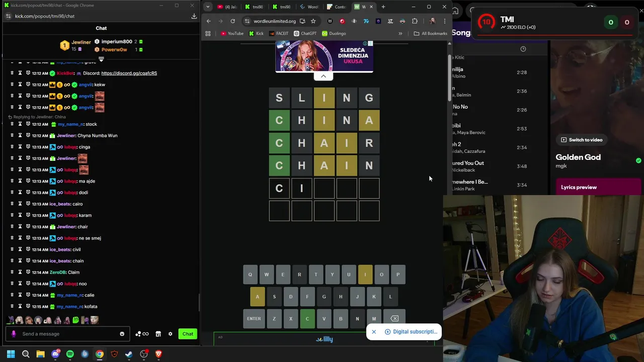The height and width of the screenshot is (362, 644).
Task: Click the install app icon in address bar
Action: [x=302, y=21]
